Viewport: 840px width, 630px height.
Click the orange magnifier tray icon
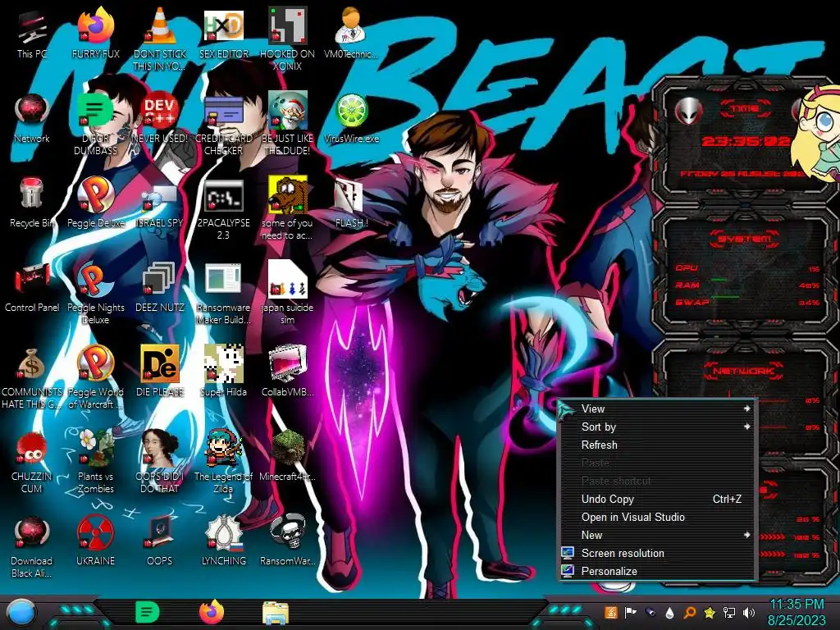689,612
